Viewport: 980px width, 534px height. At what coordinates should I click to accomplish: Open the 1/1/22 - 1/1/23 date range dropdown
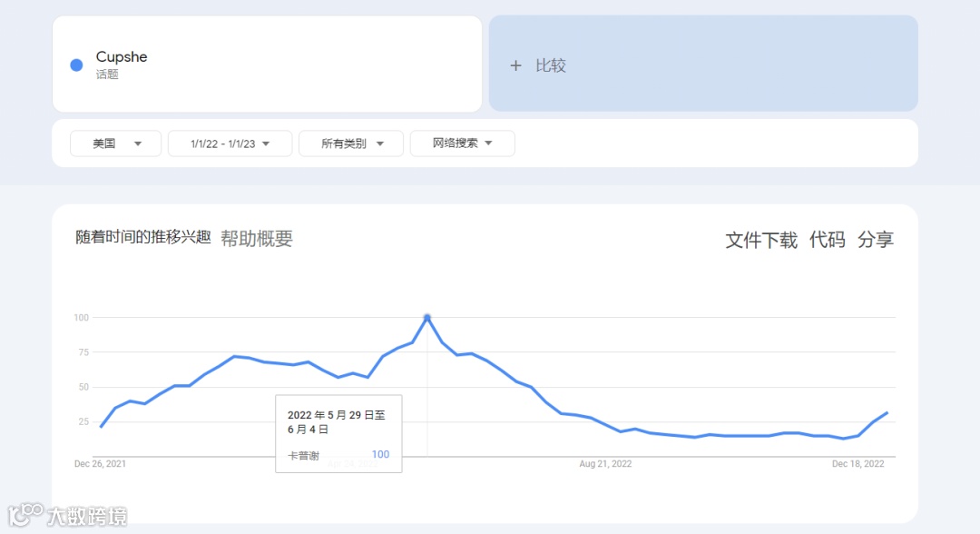230,143
